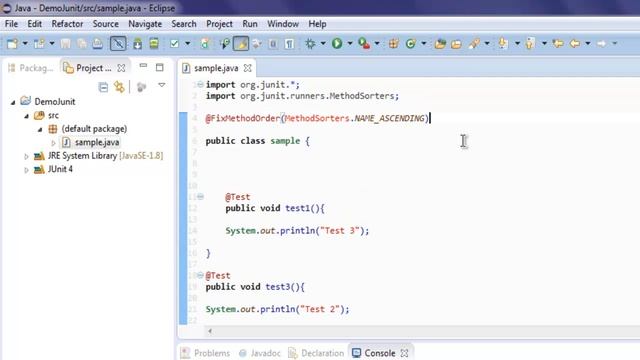Click the Open Resource folder icon

pyautogui.click(x=456, y=43)
